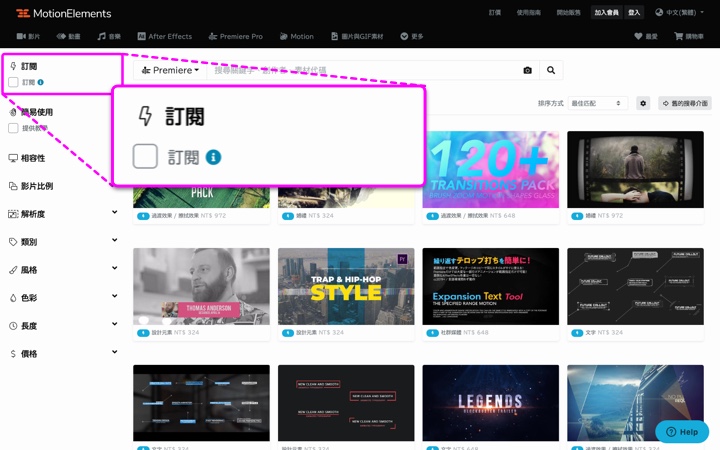
Task: Click the 簡易使用 section icon
Action: (x=13, y=112)
